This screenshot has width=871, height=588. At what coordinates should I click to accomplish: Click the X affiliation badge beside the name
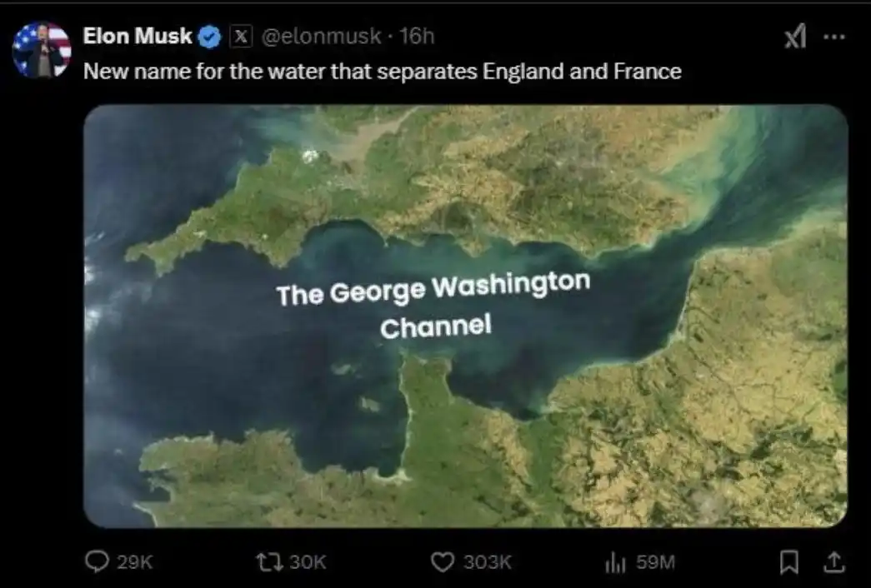[x=240, y=36]
